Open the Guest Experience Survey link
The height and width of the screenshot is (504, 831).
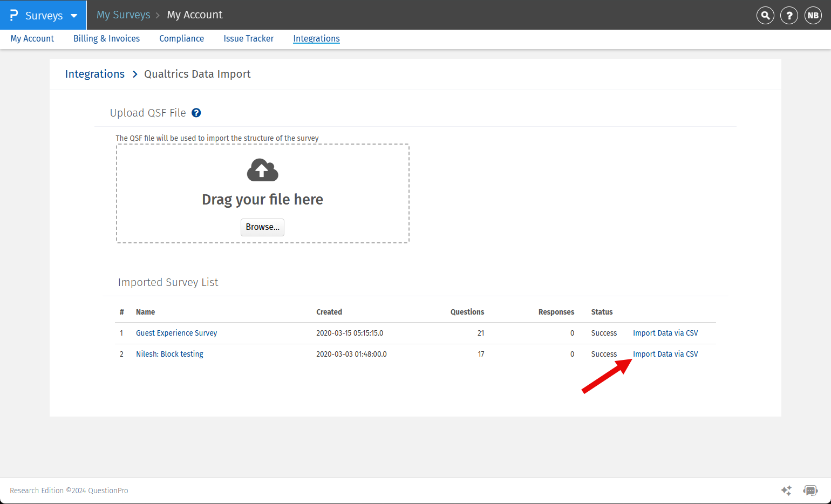(x=176, y=333)
